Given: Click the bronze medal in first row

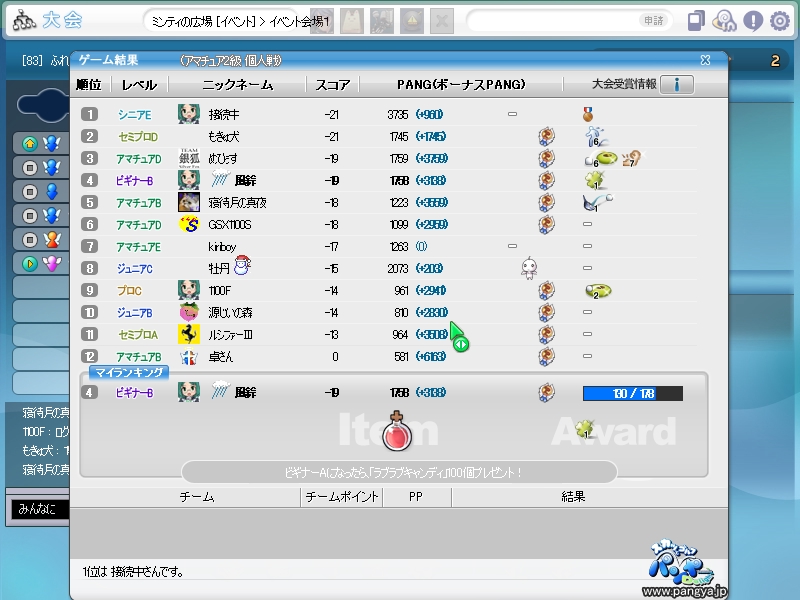Looking at the screenshot, I should point(588,114).
